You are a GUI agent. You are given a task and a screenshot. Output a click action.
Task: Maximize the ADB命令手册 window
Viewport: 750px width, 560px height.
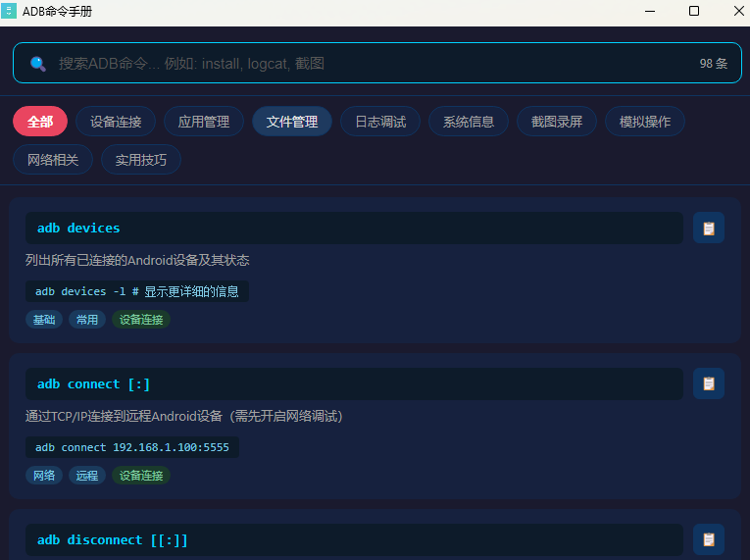pos(694,11)
